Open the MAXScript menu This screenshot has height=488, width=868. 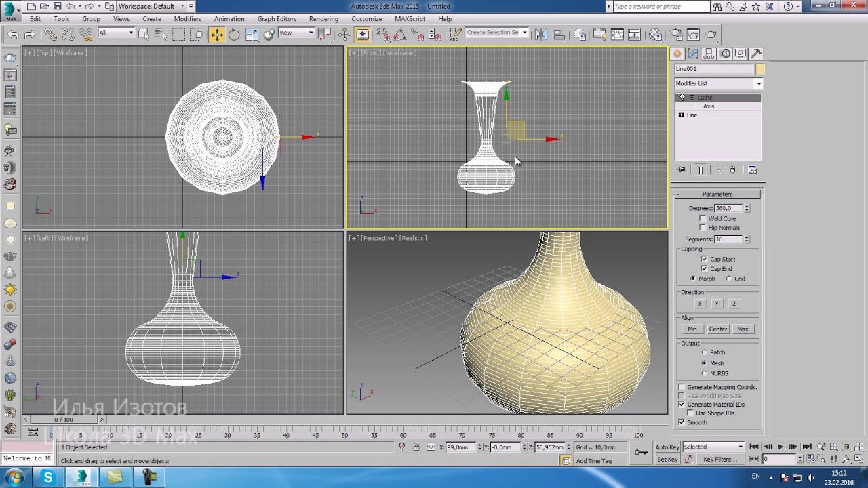pyautogui.click(x=410, y=19)
